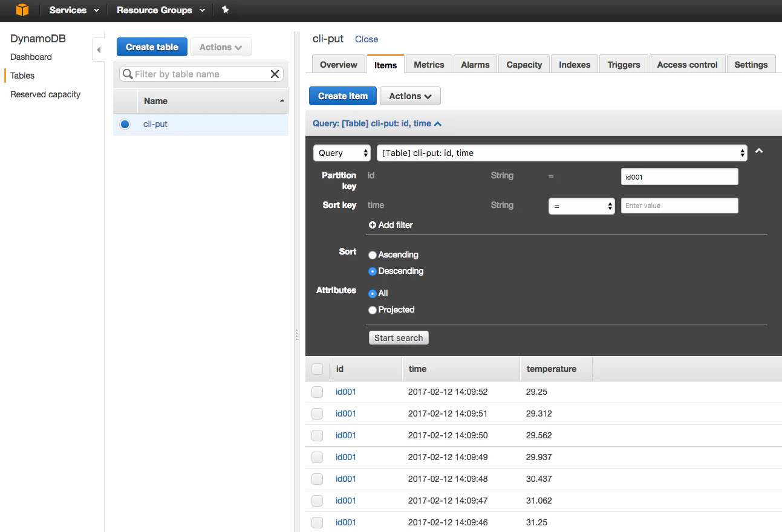The height and width of the screenshot is (532, 782).
Task: Open the id001 item at 14:09:52
Action: [346, 392]
